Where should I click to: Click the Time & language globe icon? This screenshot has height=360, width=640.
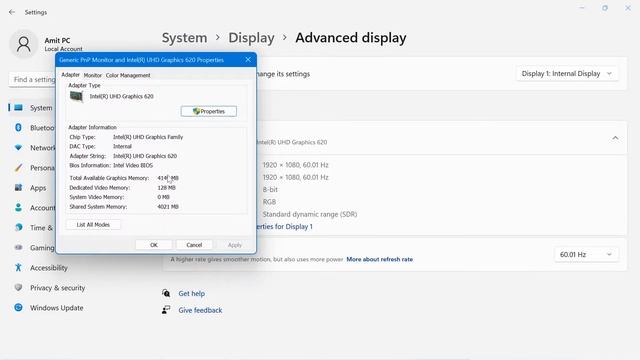click(x=18, y=228)
